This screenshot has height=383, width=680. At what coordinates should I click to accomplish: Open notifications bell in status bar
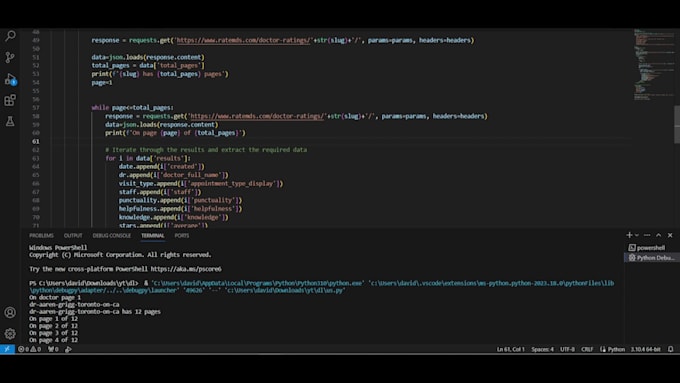pos(670,349)
